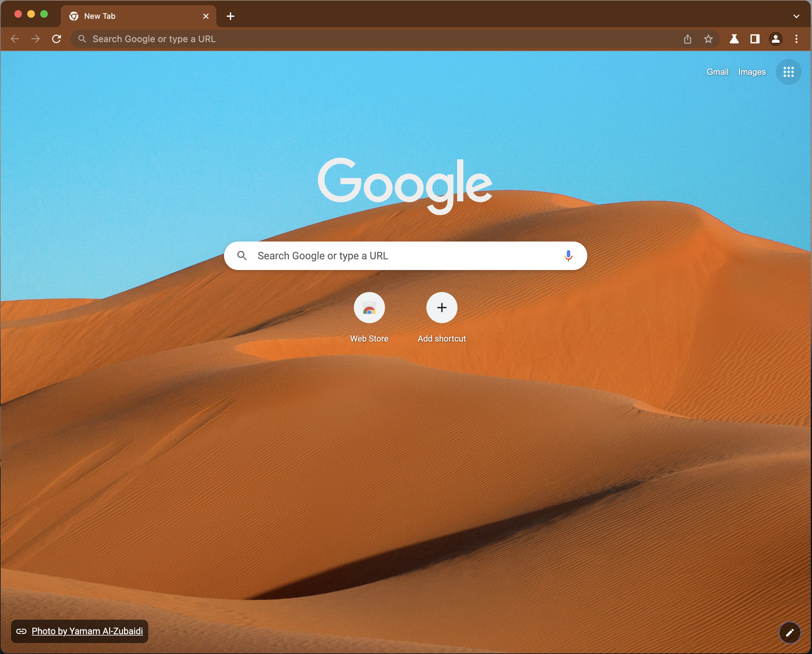Open a new tab with plus button

click(231, 16)
